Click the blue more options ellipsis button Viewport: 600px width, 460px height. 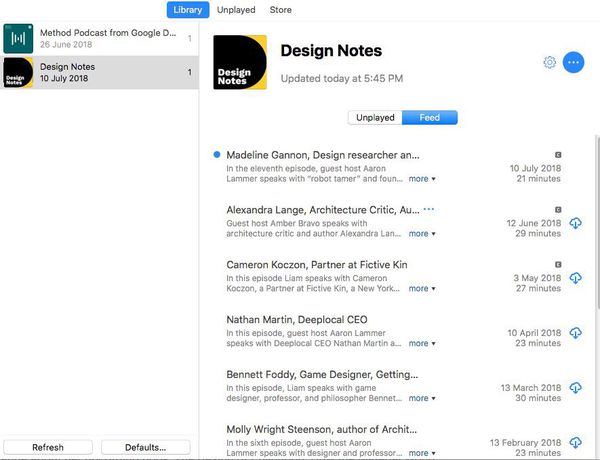(x=573, y=62)
